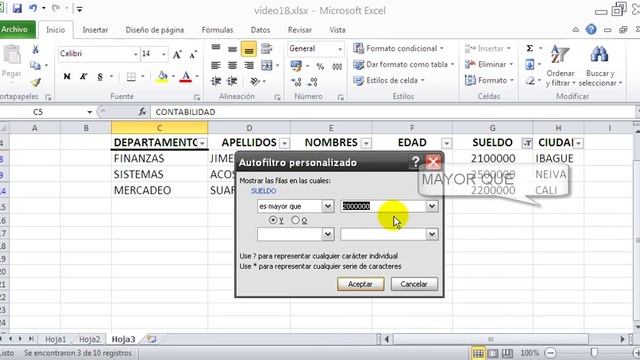Toggle wrap text icon
This screenshot has width=640, height=360.
click(x=267, y=49)
